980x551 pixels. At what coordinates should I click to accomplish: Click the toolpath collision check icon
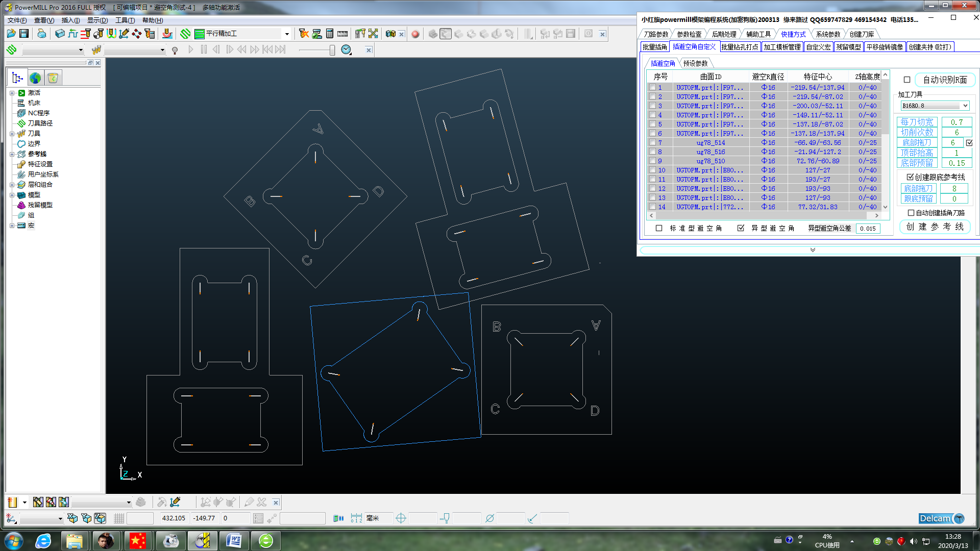(304, 34)
